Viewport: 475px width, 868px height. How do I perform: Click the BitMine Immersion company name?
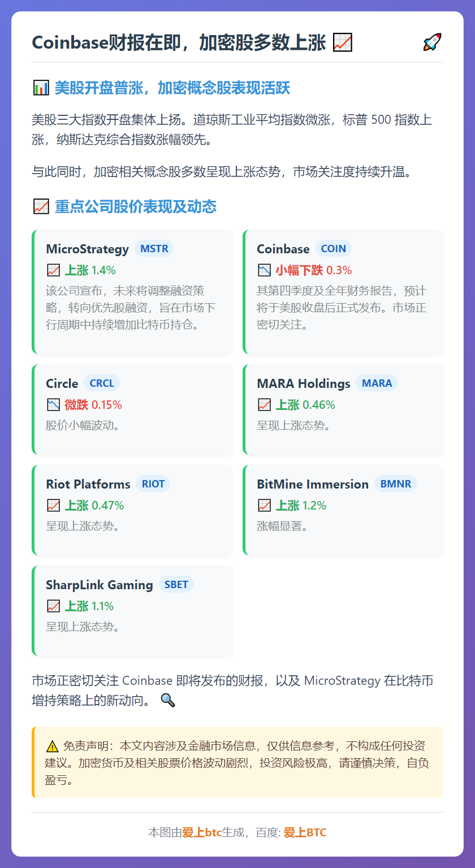[x=313, y=484]
